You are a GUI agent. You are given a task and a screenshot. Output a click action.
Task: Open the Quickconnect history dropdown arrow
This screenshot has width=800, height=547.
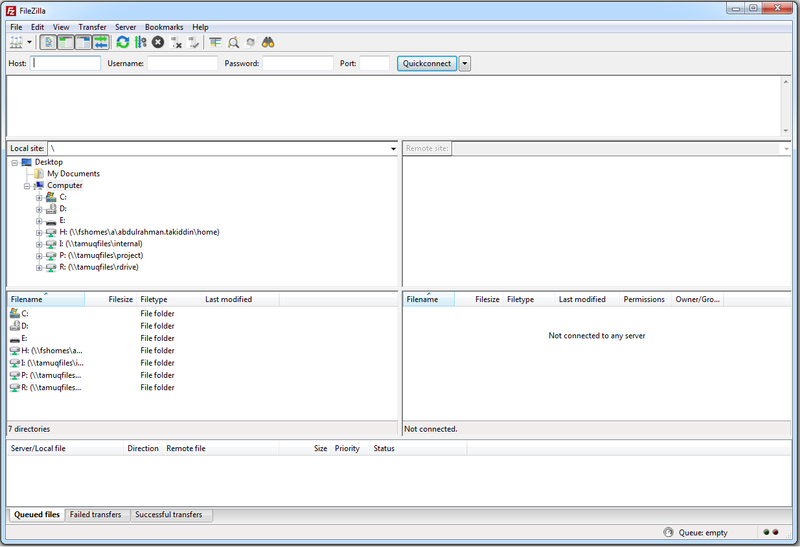pos(465,63)
